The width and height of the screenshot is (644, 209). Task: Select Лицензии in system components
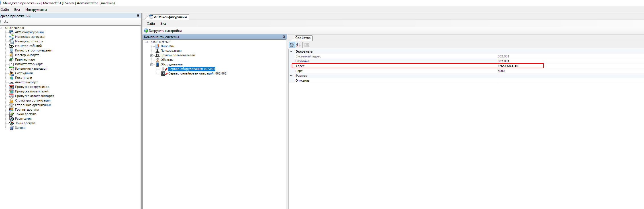click(167, 46)
